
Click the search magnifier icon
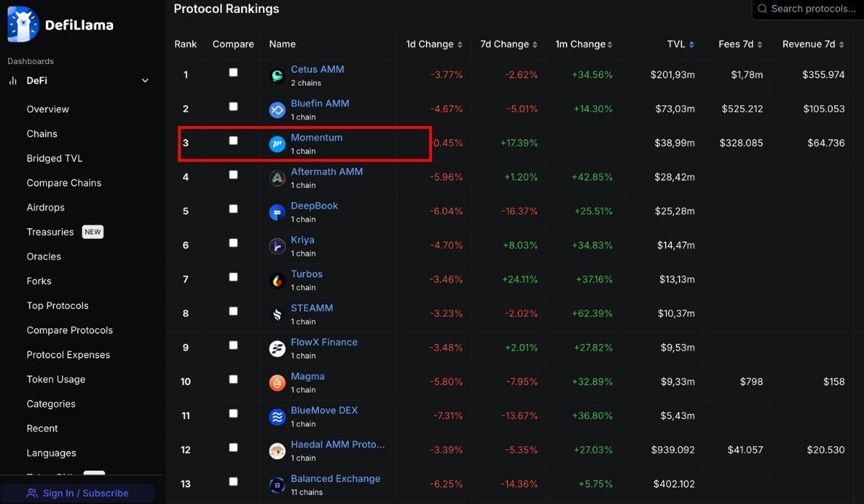[762, 9]
